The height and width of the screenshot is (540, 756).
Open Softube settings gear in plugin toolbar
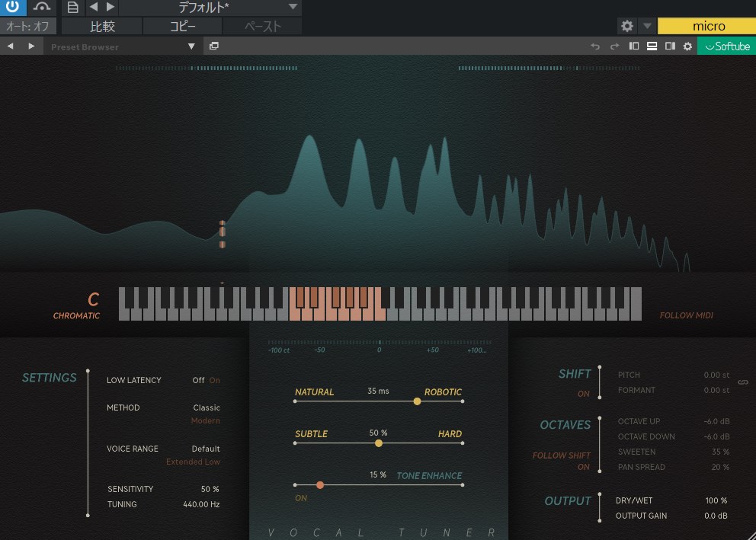[687, 46]
